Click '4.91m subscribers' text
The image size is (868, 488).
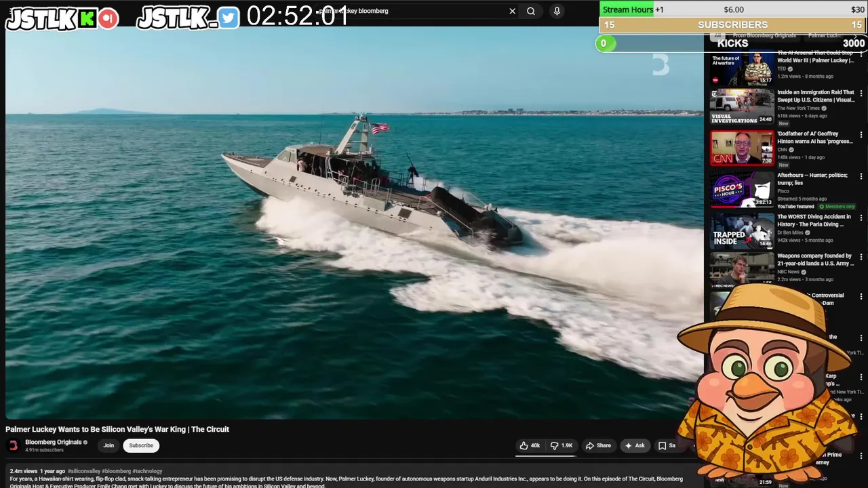pyautogui.click(x=44, y=450)
